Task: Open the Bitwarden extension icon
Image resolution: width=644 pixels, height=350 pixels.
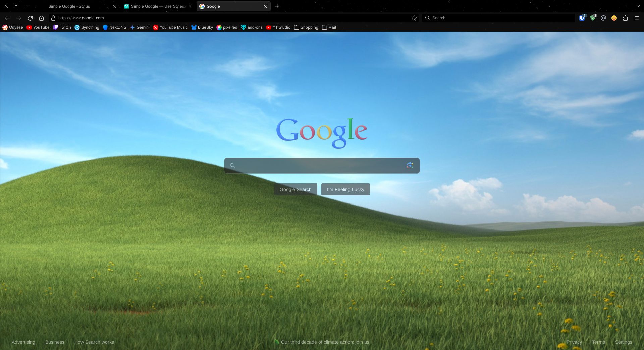Action: point(582,18)
